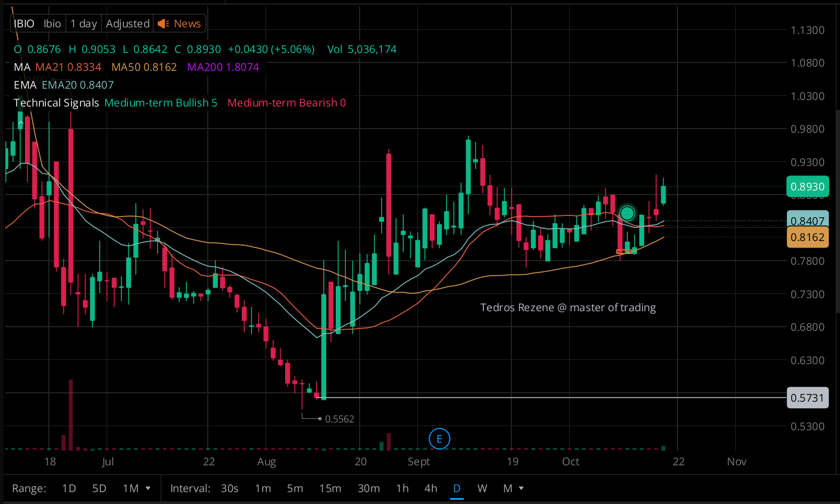The width and height of the screenshot is (840, 504).
Task: Click the Oct date axis label
Action: coord(570,462)
